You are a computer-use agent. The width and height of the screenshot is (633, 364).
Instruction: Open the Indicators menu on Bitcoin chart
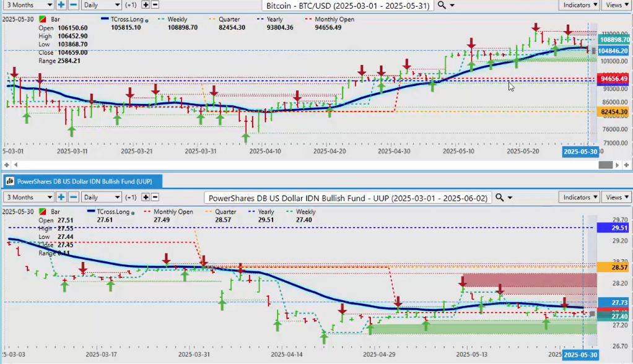579,5
